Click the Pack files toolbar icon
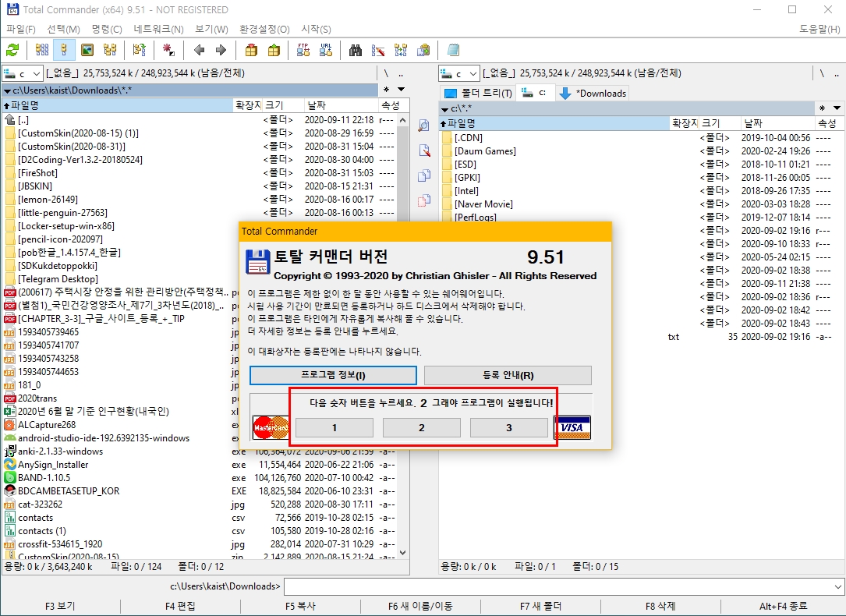The height and width of the screenshot is (616, 846). point(251,51)
